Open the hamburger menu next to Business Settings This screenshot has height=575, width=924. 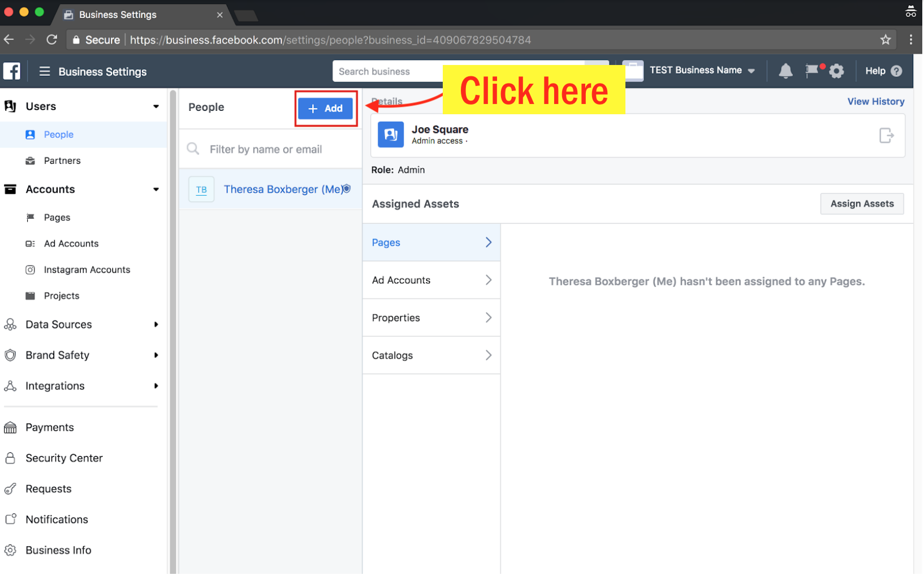45,71
